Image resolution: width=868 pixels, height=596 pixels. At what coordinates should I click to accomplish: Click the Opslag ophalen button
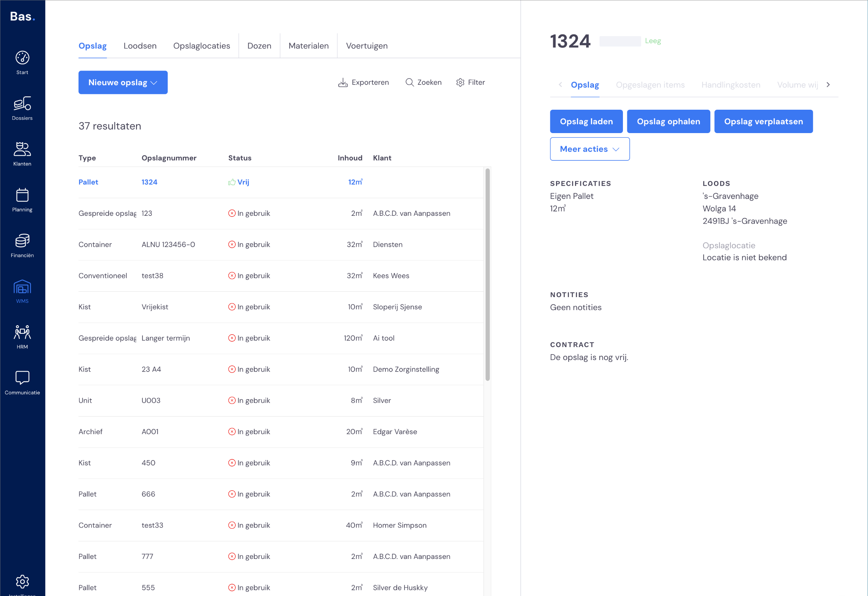(x=669, y=121)
